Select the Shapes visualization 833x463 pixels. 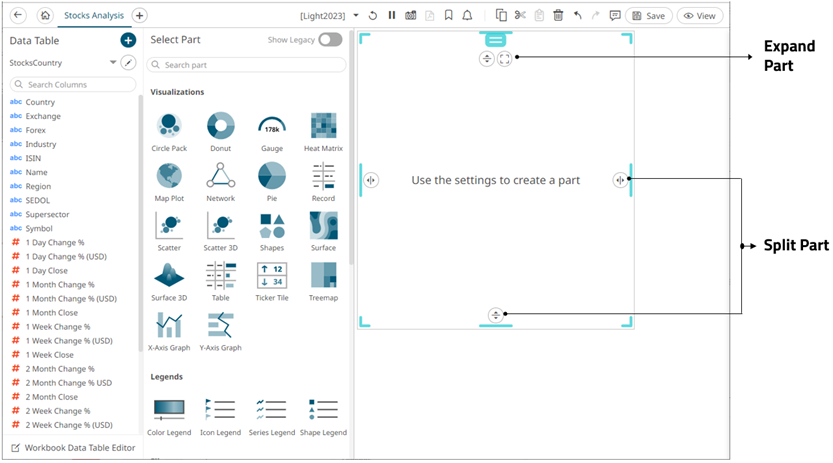(271, 232)
